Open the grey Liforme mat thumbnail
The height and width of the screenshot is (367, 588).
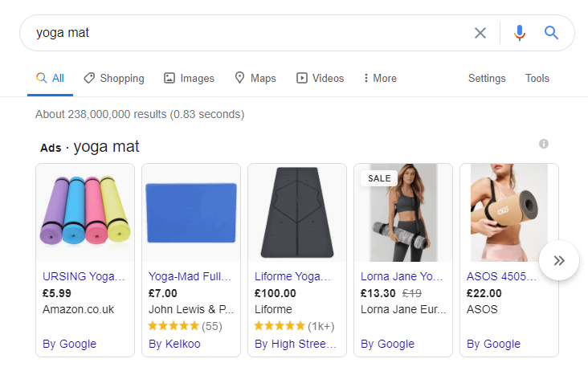(x=297, y=213)
